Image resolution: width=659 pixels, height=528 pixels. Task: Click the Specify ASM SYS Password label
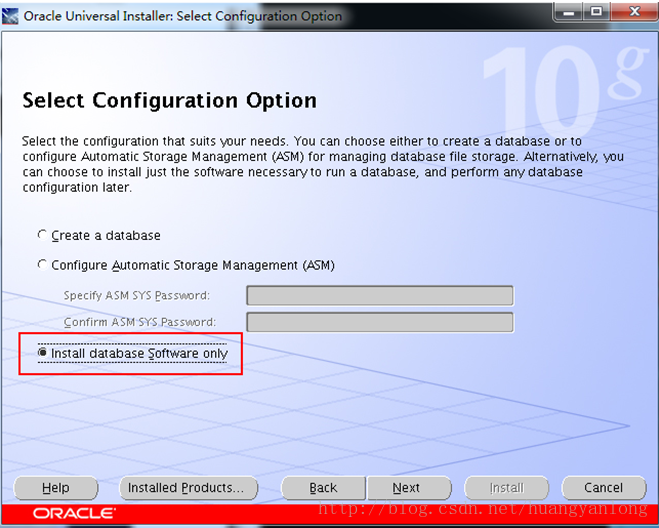137,296
